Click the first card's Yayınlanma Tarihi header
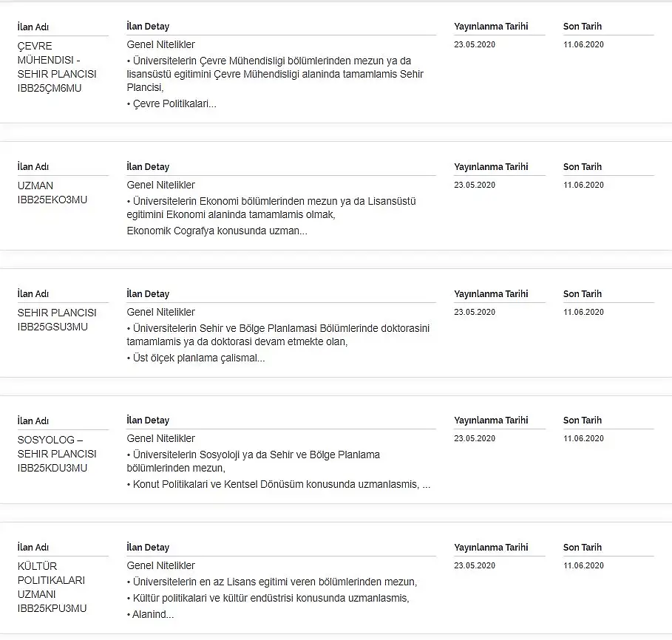 (491, 27)
